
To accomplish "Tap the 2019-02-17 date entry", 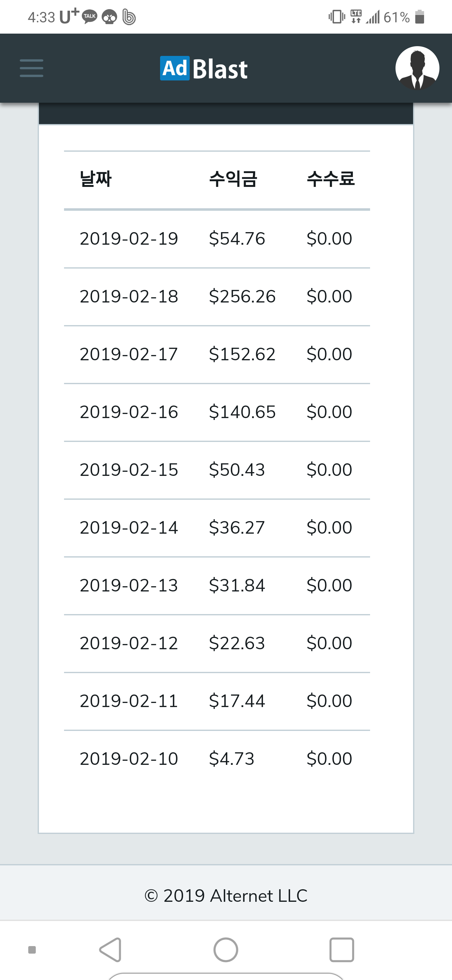I will pos(129,355).
